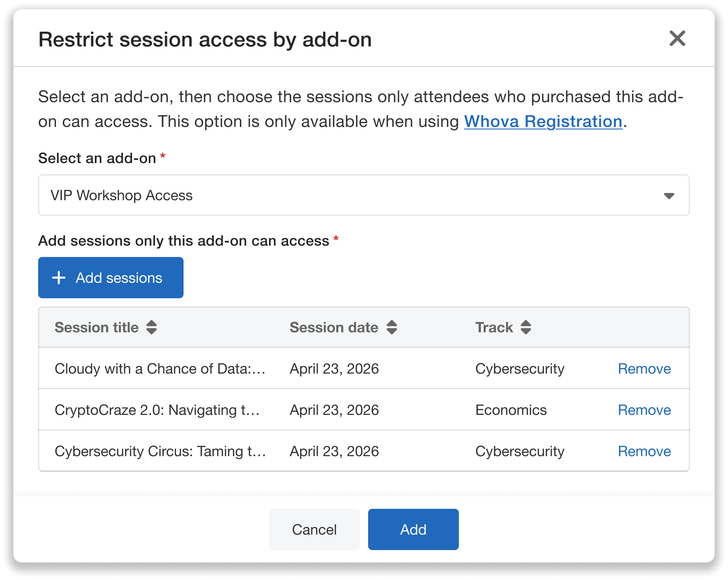Viewport: 728px width, 580px height.
Task: Select the Session date column header
Action: (x=334, y=327)
